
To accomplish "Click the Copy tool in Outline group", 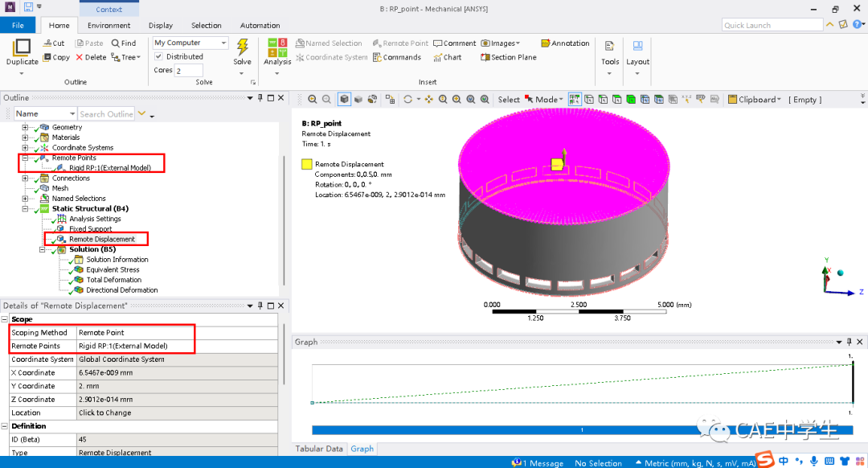I will click(56, 57).
